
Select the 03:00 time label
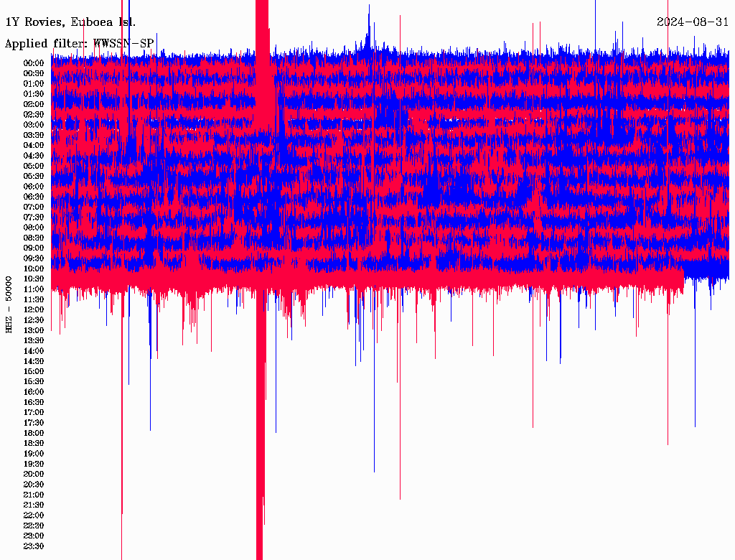click(34, 125)
